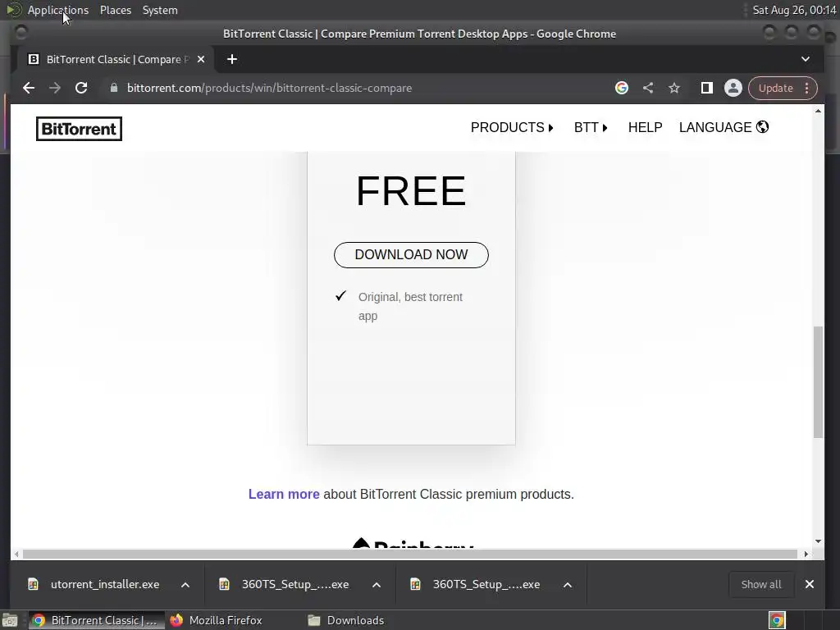The width and height of the screenshot is (840, 630).
Task: Open Chrome three-dot menu
Action: coord(807,88)
